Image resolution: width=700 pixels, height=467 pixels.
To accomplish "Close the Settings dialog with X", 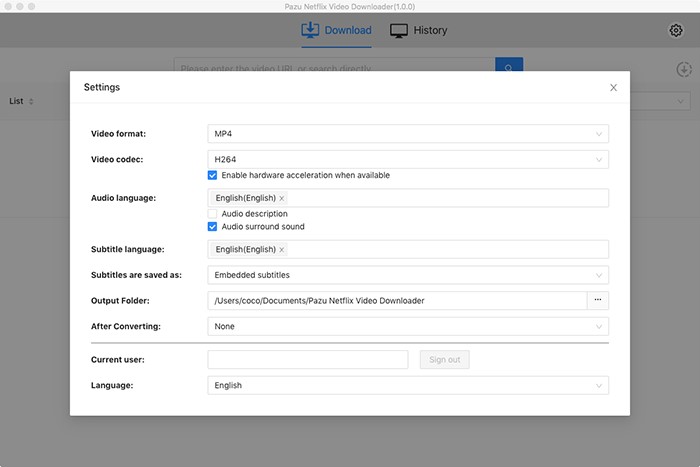I will coord(614,88).
